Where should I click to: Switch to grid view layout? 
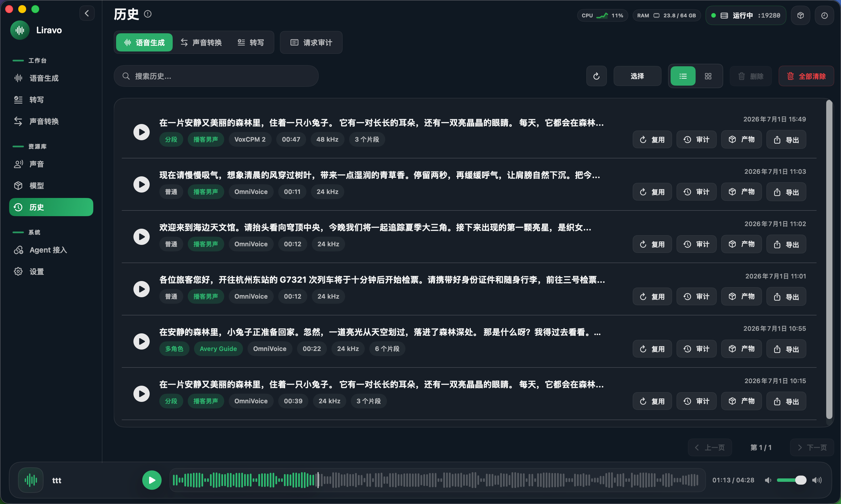coord(708,76)
